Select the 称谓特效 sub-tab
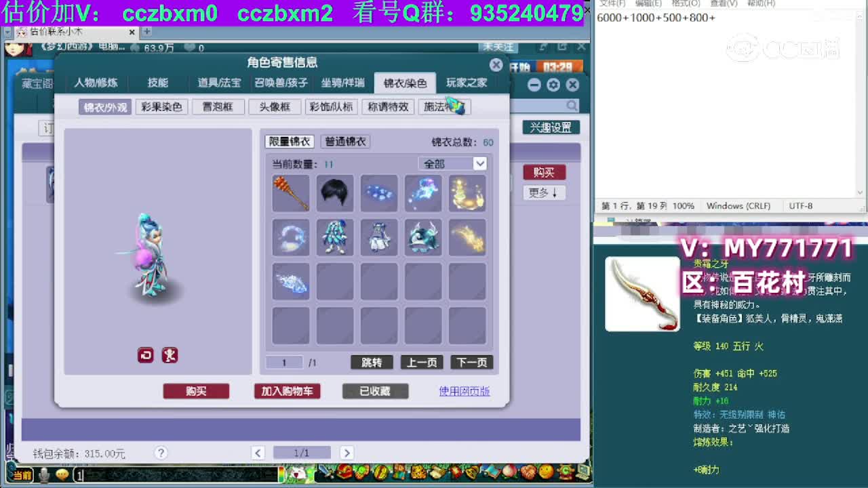868x488 pixels. pos(388,107)
